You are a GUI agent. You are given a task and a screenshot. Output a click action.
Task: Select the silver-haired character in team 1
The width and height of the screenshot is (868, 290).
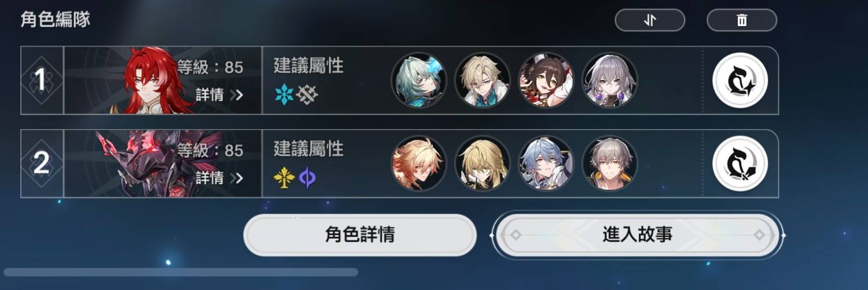(x=610, y=80)
